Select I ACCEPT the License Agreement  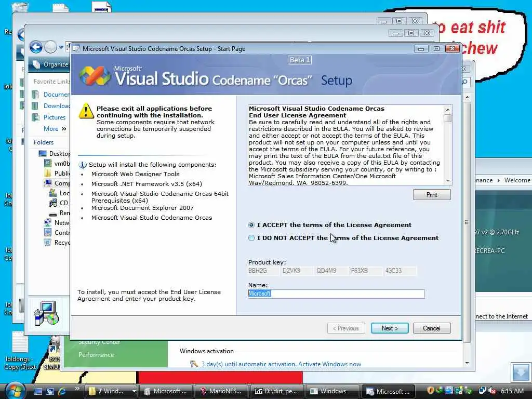tap(251, 225)
